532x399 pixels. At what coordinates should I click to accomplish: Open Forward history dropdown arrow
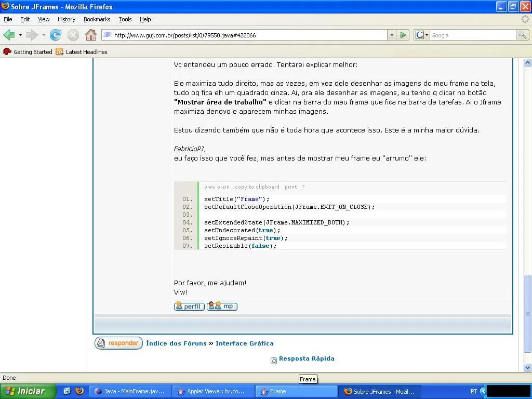[44, 35]
